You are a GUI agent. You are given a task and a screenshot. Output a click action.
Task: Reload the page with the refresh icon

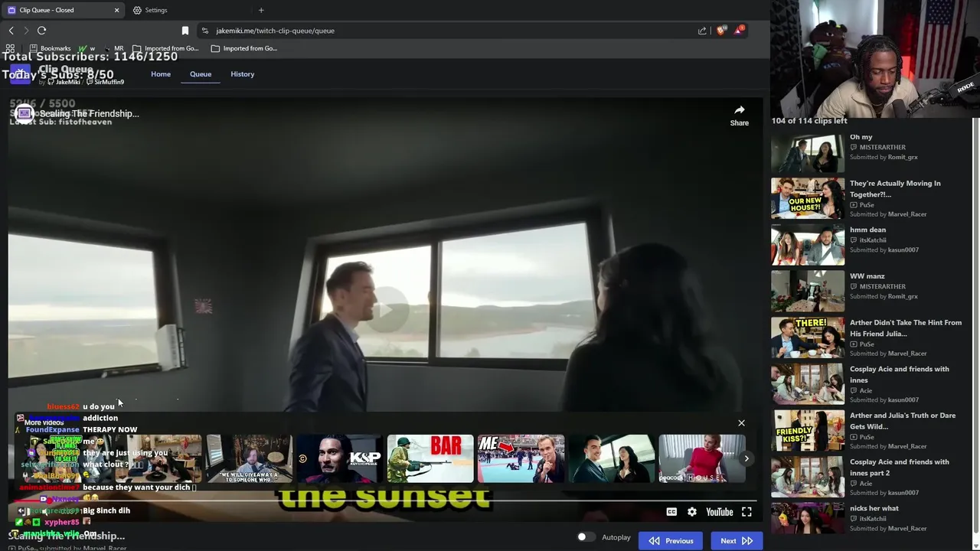(41, 31)
